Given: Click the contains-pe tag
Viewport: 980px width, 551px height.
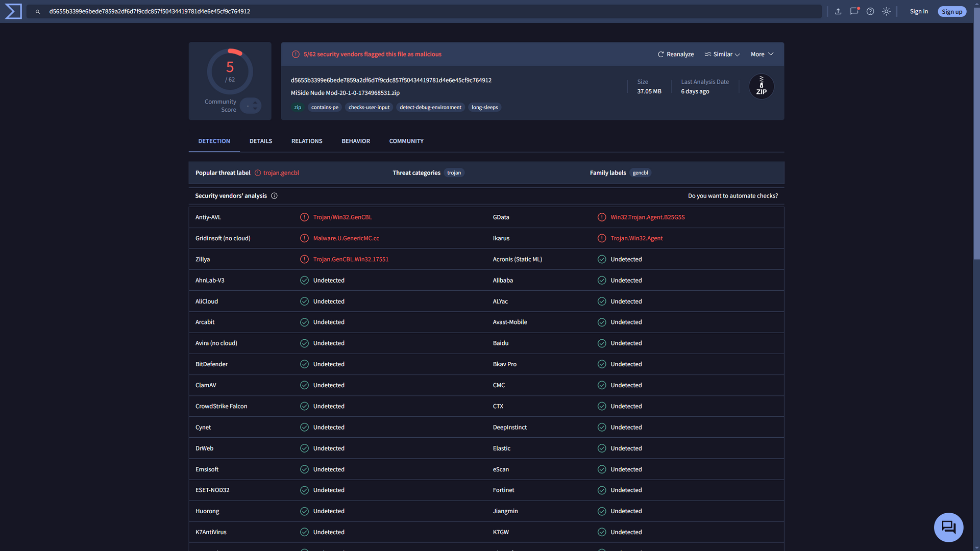Looking at the screenshot, I should [x=325, y=108].
